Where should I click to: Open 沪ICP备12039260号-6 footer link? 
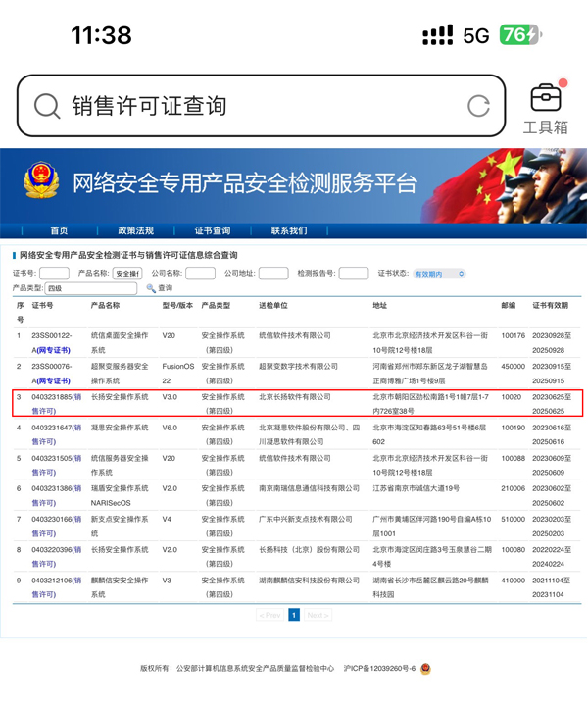(379, 668)
